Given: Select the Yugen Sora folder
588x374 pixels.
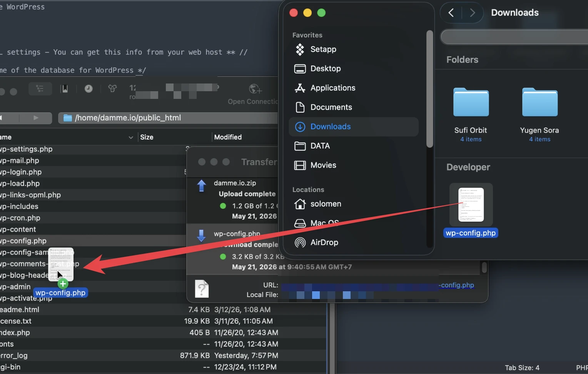Looking at the screenshot, I should tap(540, 115).
